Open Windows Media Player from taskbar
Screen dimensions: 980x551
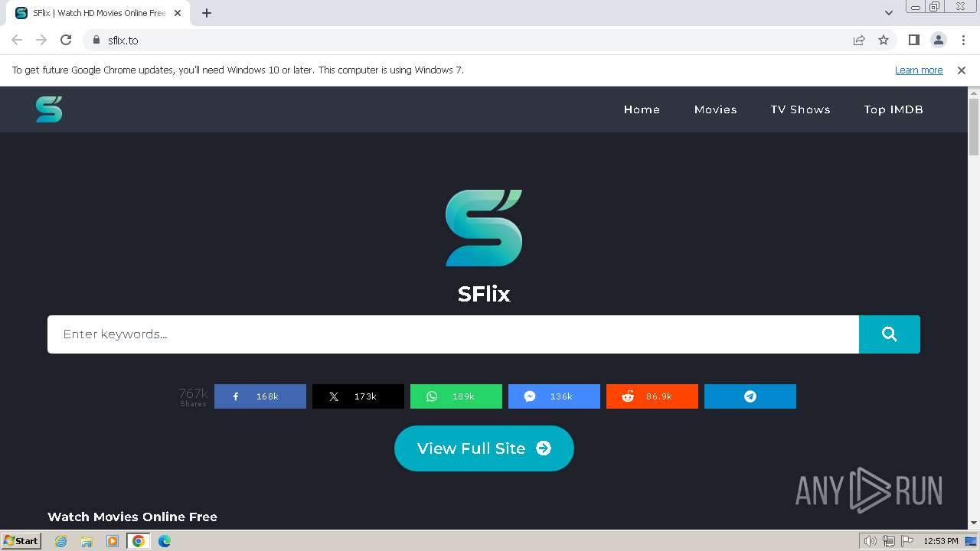(x=113, y=541)
